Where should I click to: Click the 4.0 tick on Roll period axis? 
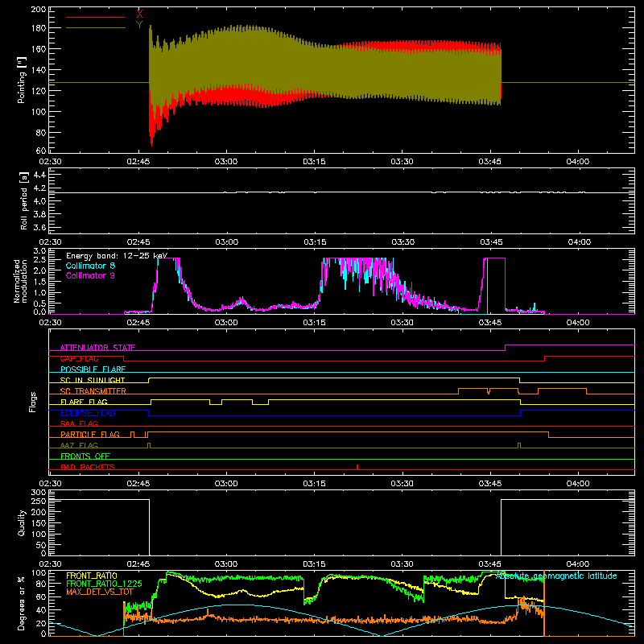pyautogui.click(x=39, y=200)
